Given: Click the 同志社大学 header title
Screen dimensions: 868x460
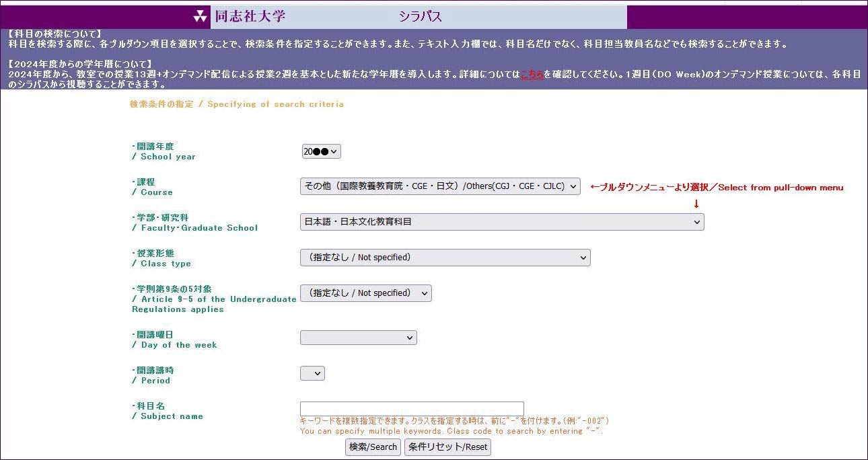Looking at the screenshot, I should pos(250,17).
